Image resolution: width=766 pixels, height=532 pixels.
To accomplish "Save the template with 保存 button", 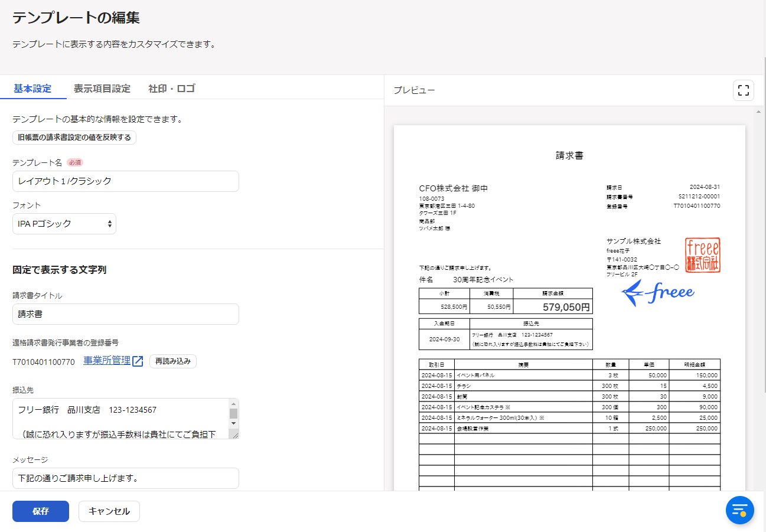I will pyautogui.click(x=41, y=511).
